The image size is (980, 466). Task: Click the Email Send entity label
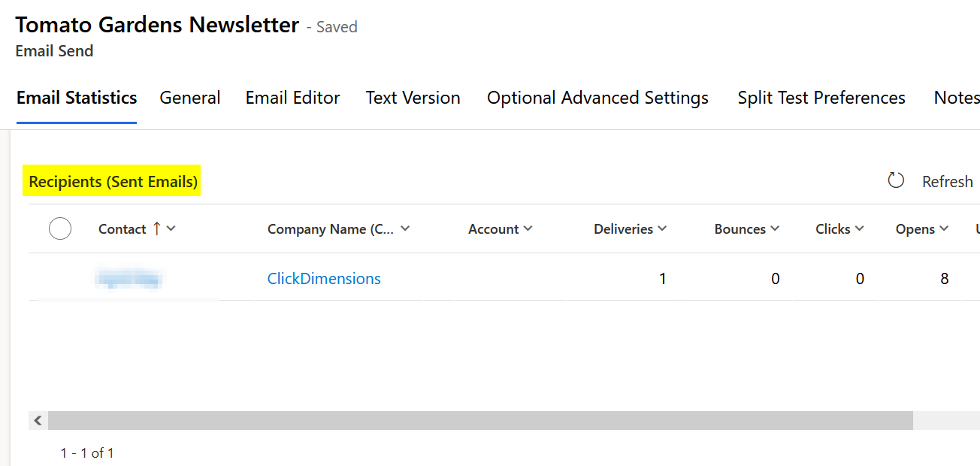(x=54, y=51)
